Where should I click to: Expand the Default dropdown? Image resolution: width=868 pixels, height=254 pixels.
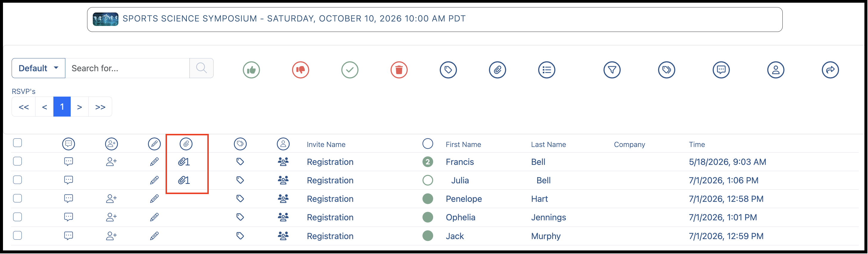click(38, 68)
